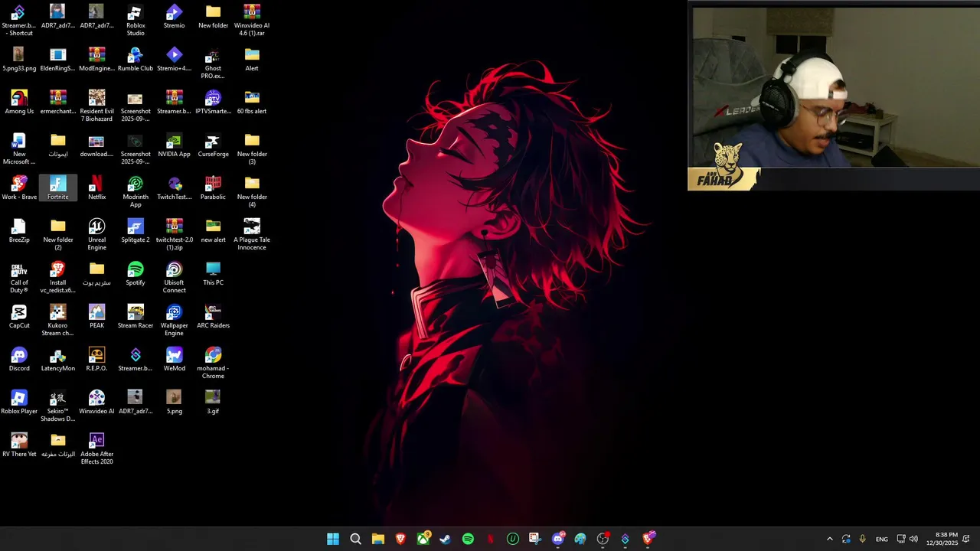Select the Sekiro Shadows desktop icon
This screenshot has width=980, height=551.
point(58,406)
